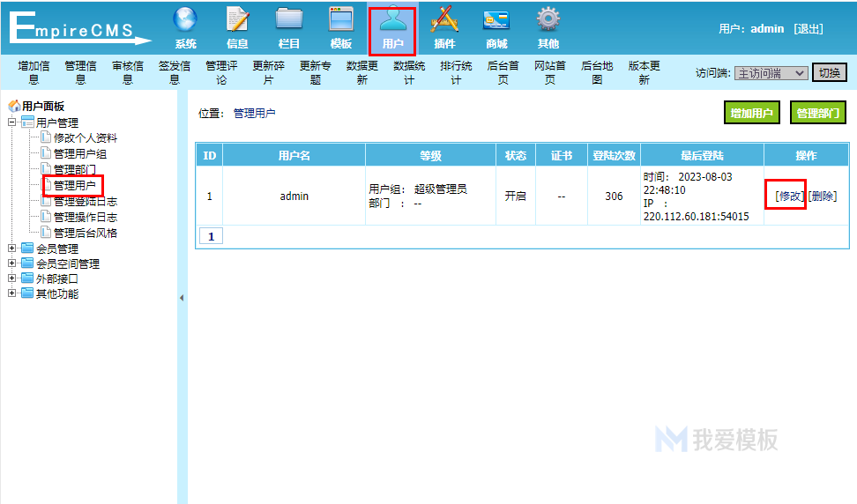Open 签发信息 in the shortcut menu

[175, 72]
